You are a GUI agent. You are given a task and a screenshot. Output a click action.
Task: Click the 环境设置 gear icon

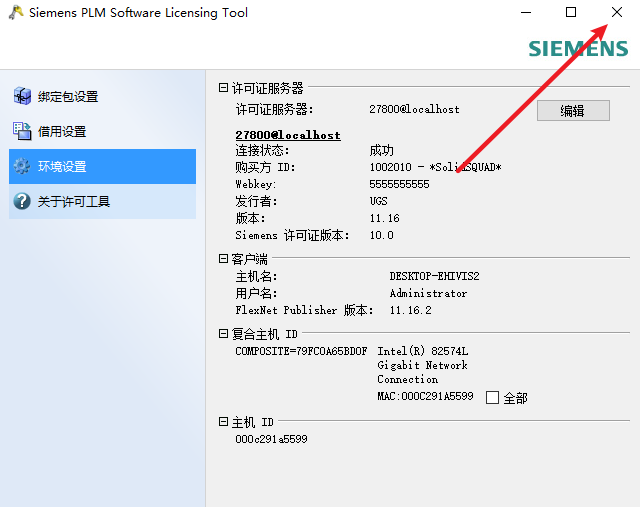[x=22, y=166]
